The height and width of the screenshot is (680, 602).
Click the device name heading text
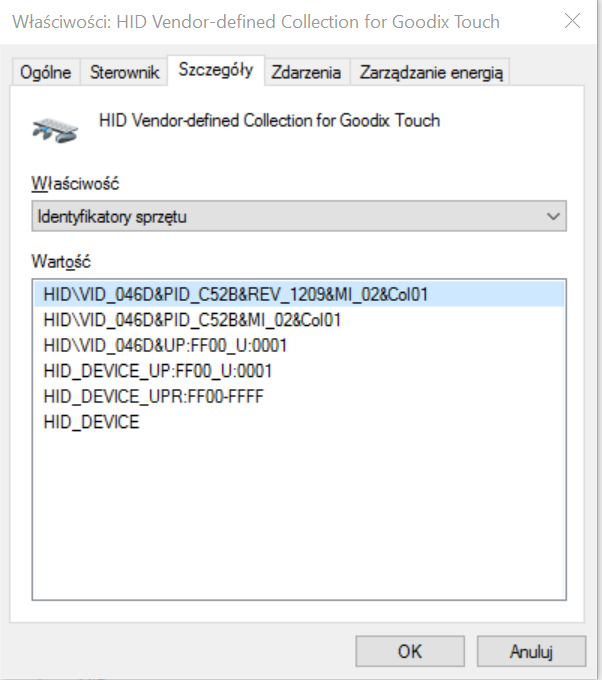coord(269,120)
